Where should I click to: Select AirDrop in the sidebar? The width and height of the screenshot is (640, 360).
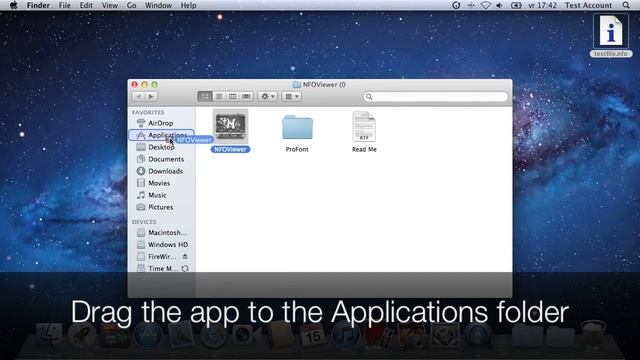162,123
